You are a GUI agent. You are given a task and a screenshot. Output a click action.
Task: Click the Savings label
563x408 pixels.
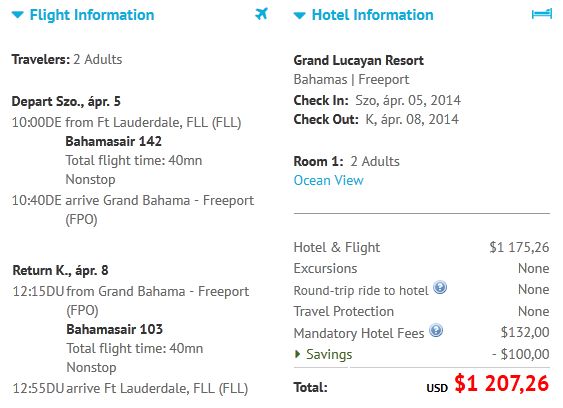pos(329,354)
